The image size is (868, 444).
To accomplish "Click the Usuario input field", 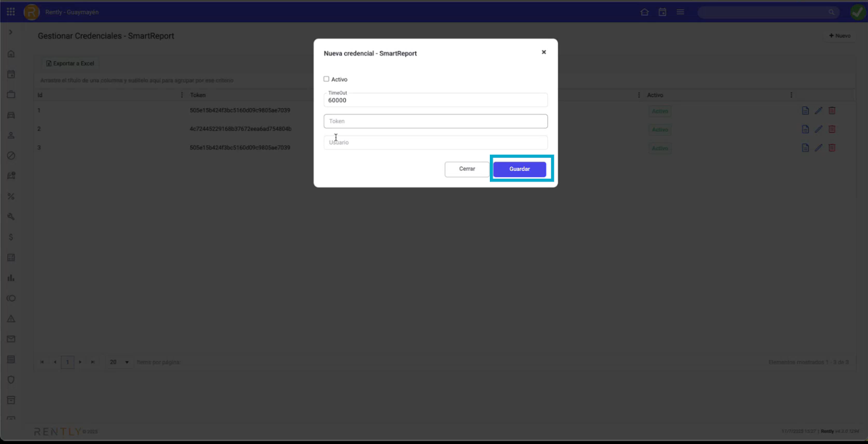I will 435,143.
